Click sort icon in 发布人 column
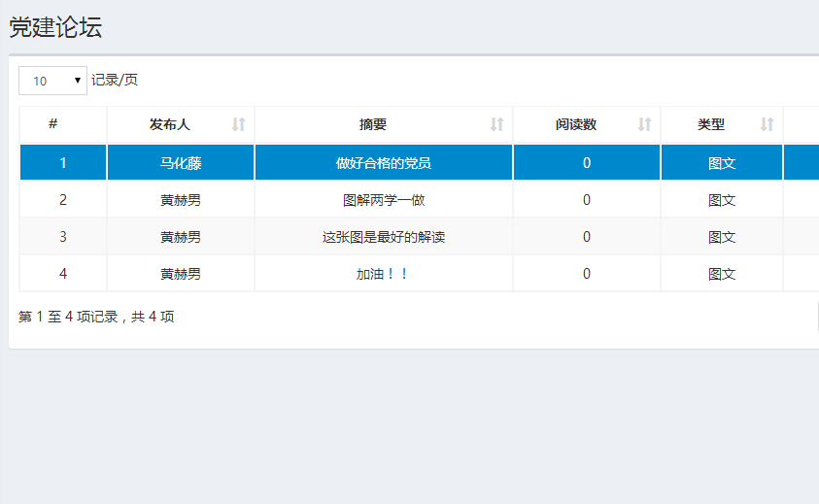Screen dimensions: 819x504 [x=239, y=124]
